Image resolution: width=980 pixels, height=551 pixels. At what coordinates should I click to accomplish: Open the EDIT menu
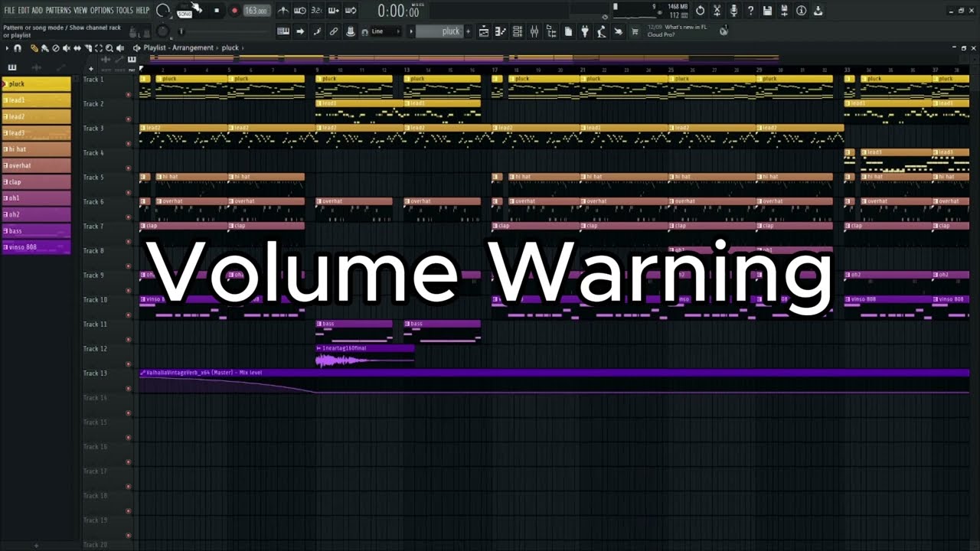[24, 11]
